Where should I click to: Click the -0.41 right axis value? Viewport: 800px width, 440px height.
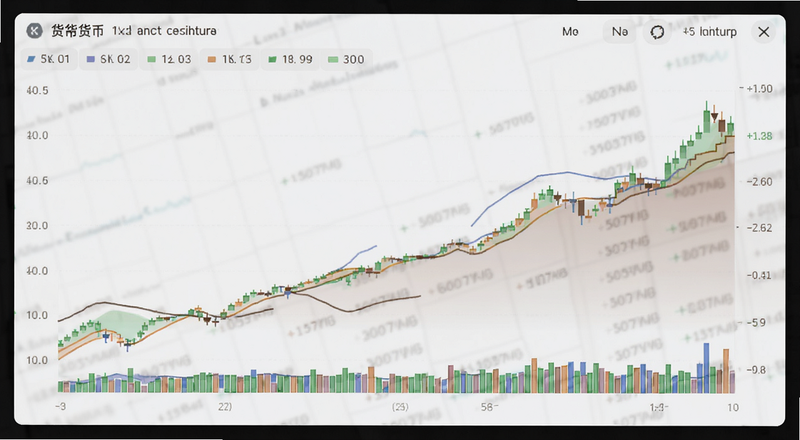759,276
